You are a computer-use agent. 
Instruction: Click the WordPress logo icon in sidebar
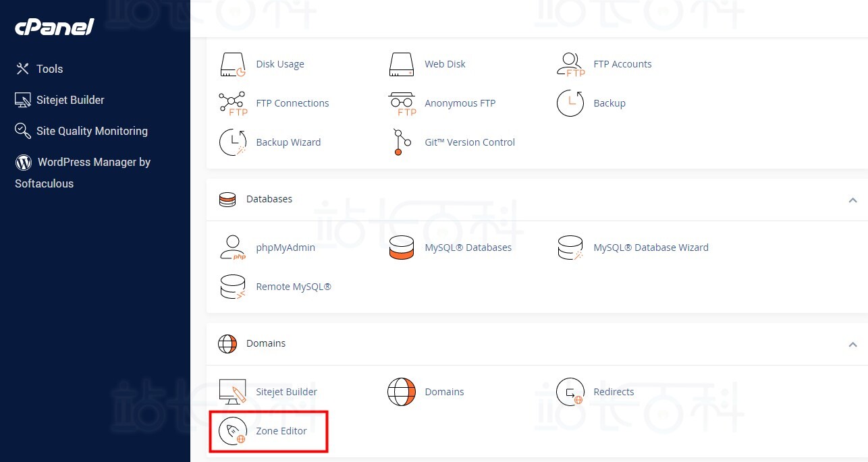(x=24, y=162)
